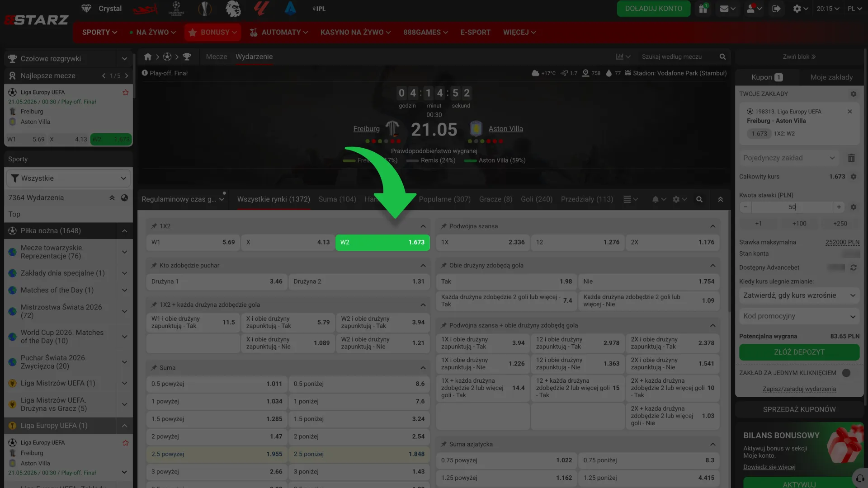
Task: Open the IPL shortcut icon
Action: pos(319,9)
